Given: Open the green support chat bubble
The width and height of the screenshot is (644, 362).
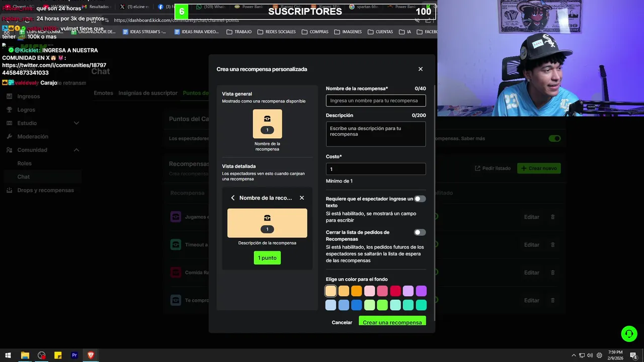Looking at the screenshot, I should [x=629, y=333].
